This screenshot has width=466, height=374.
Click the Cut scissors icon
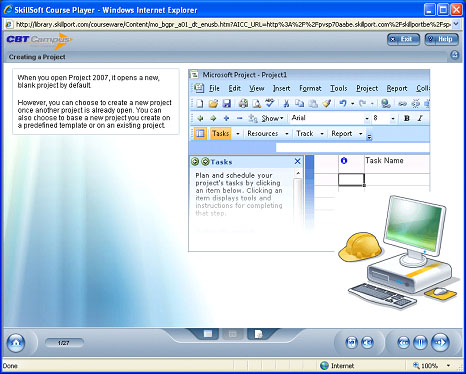tap(286, 104)
